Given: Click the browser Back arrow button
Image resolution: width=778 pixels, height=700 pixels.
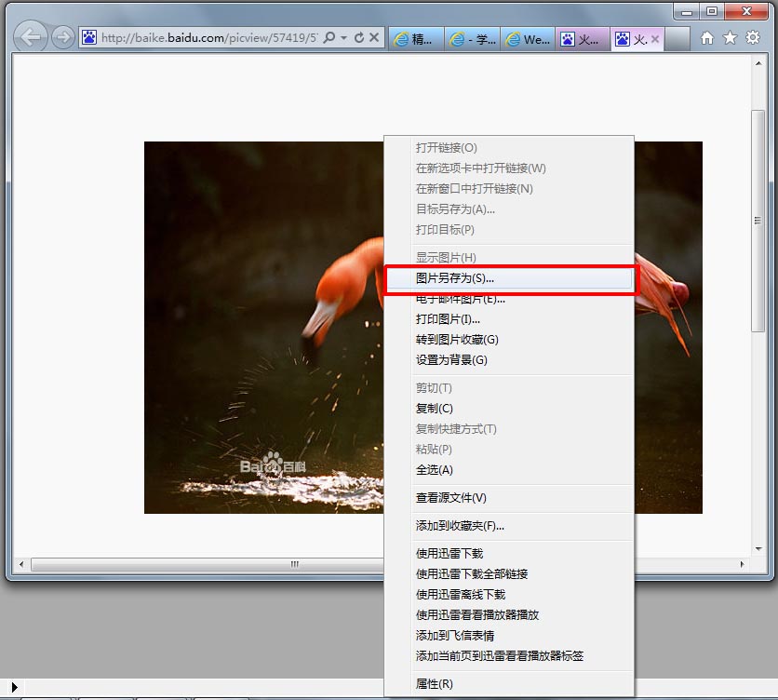Looking at the screenshot, I should point(32,37).
